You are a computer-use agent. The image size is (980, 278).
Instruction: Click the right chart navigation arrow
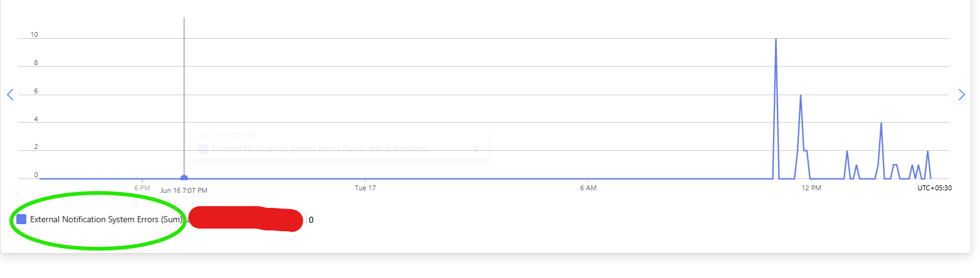click(962, 95)
